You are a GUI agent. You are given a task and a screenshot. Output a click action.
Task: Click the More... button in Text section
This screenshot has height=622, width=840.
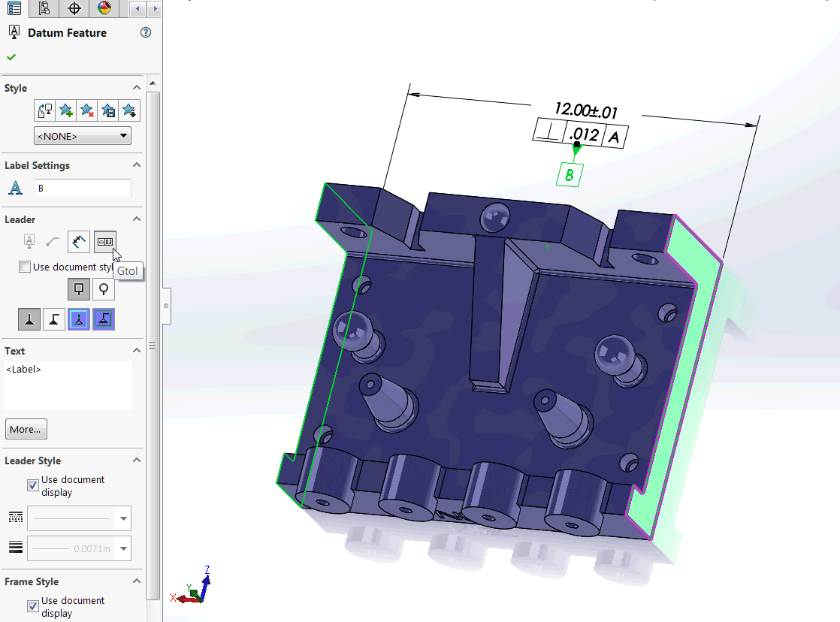tap(26, 429)
